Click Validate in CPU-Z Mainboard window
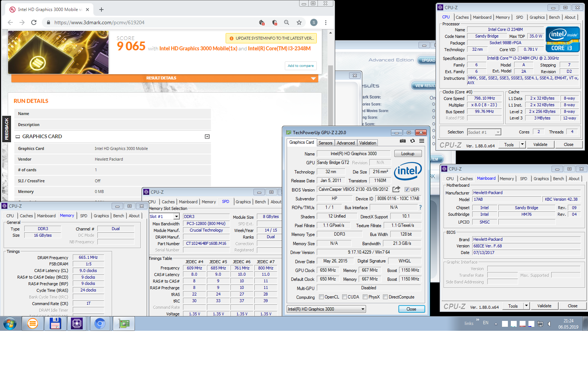The height and width of the screenshot is (365, 588). [544, 306]
